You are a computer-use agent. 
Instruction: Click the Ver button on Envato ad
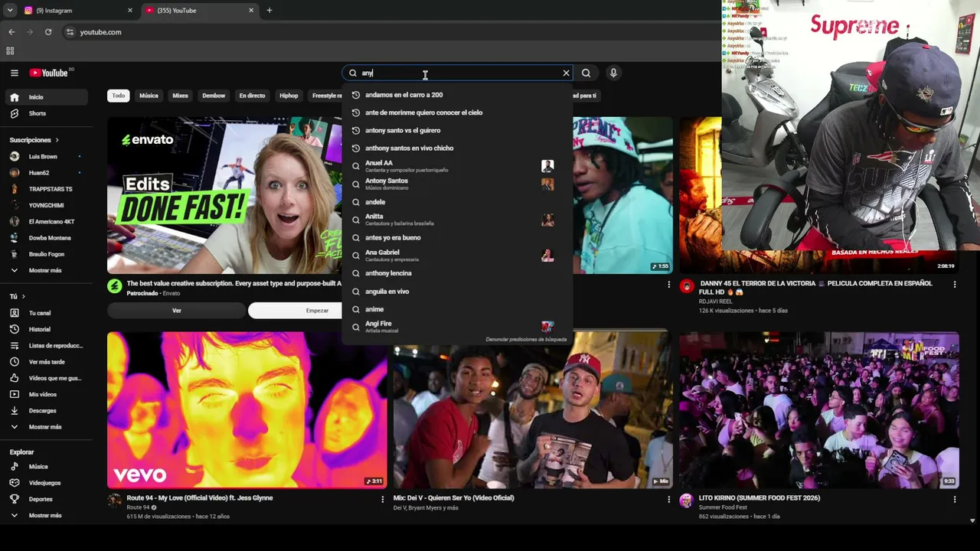tap(177, 310)
